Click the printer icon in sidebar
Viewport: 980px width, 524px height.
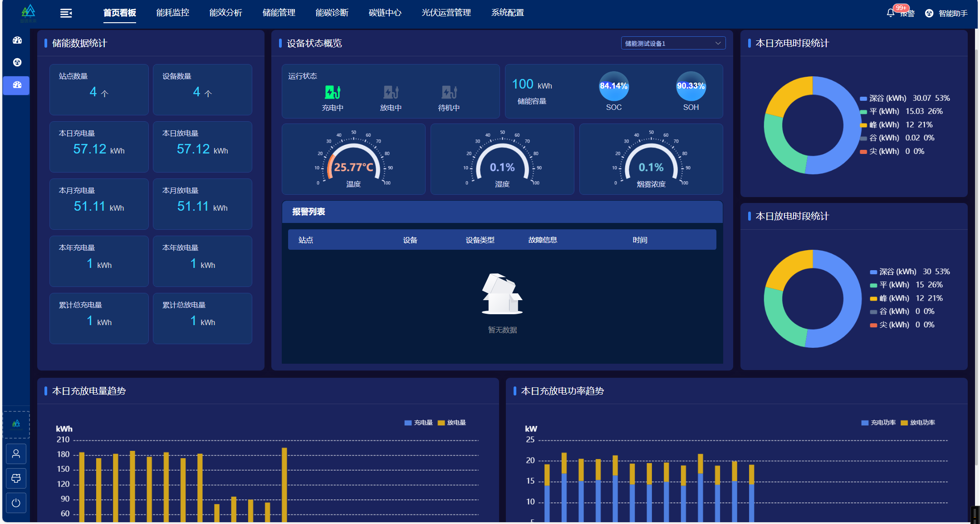click(16, 478)
